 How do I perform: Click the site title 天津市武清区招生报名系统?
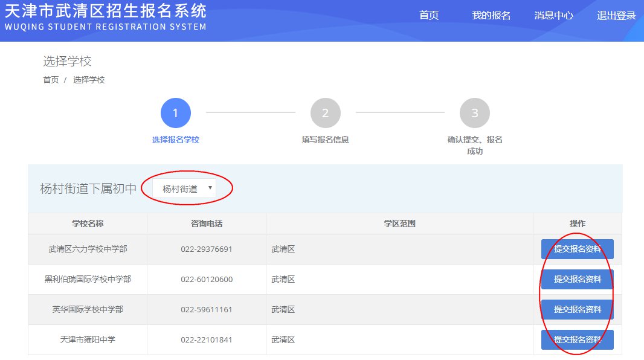point(105,11)
